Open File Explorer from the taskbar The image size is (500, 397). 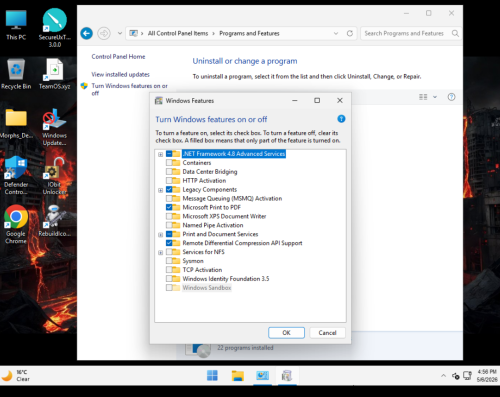point(238,376)
